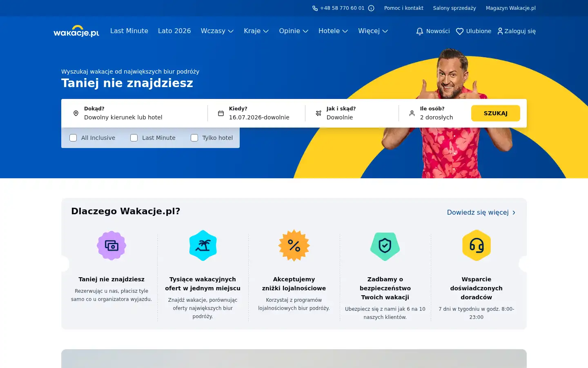The width and height of the screenshot is (588, 368).
Task: Click the calendar icon in Kiedy
Action: [220, 113]
